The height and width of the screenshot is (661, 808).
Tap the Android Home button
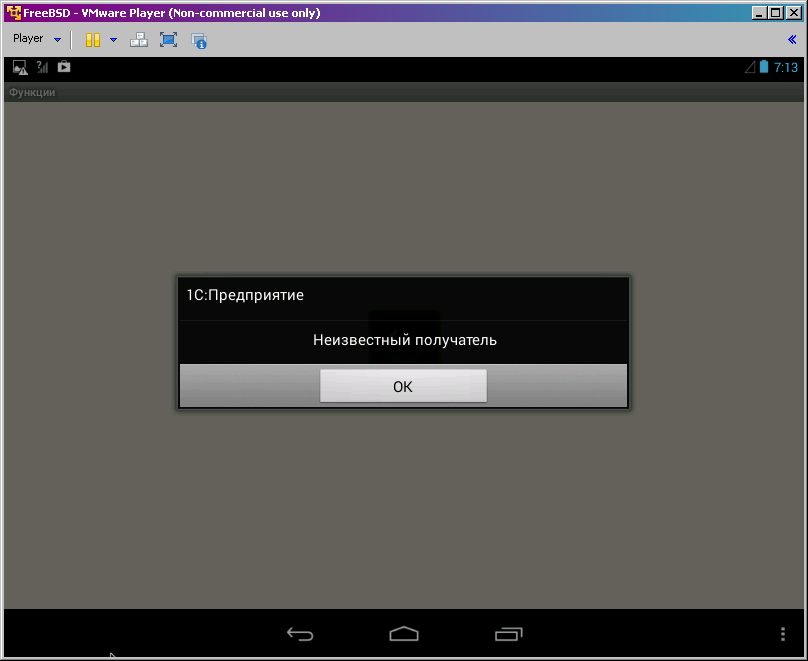[404, 633]
